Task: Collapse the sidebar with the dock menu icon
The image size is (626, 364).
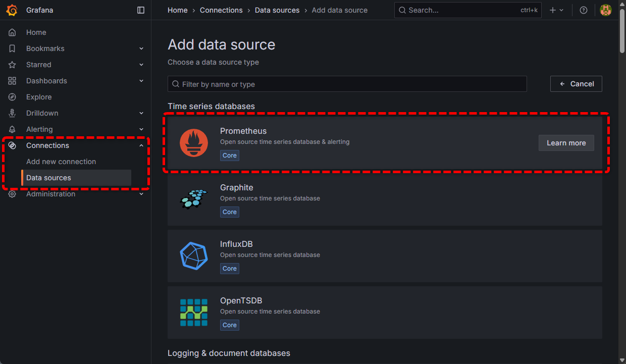Action: coord(141,10)
